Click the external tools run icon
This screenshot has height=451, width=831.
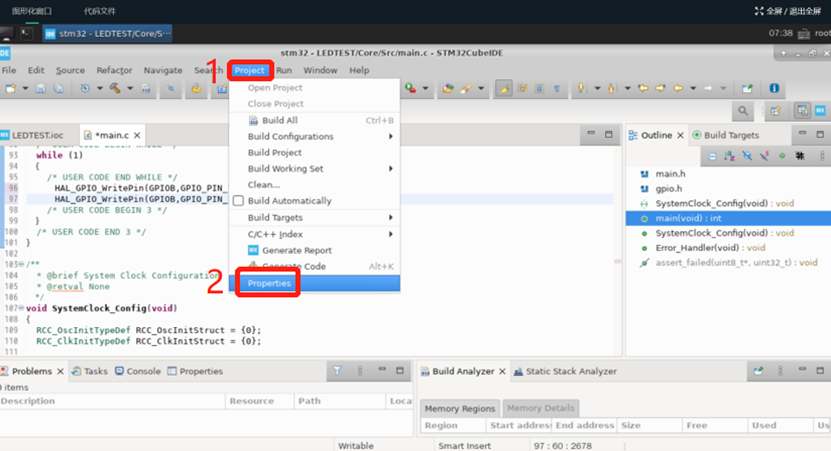(x=410, y=89)
